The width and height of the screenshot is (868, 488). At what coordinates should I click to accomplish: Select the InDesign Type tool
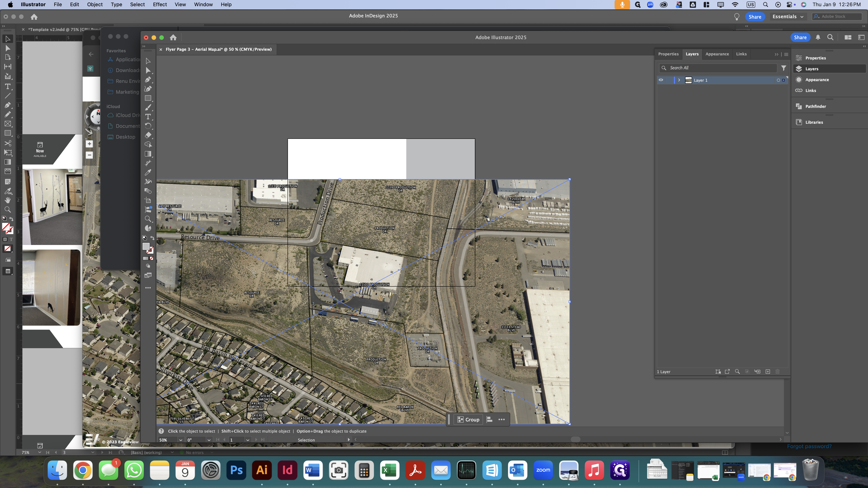tap(8, 87)
